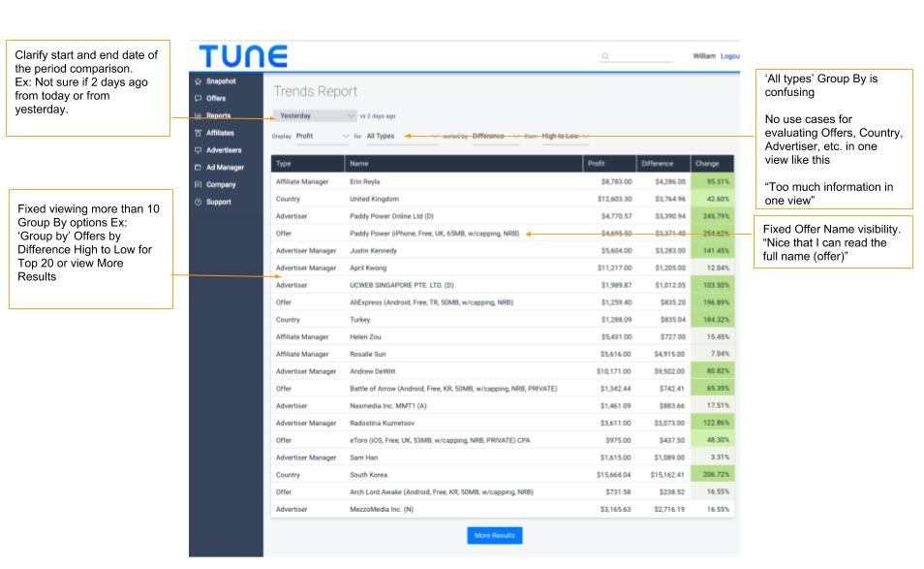The height and width of the screenshot is (569, 924).
Task: Select the Andrew DeWitt row name
Action: pos(373,371)
